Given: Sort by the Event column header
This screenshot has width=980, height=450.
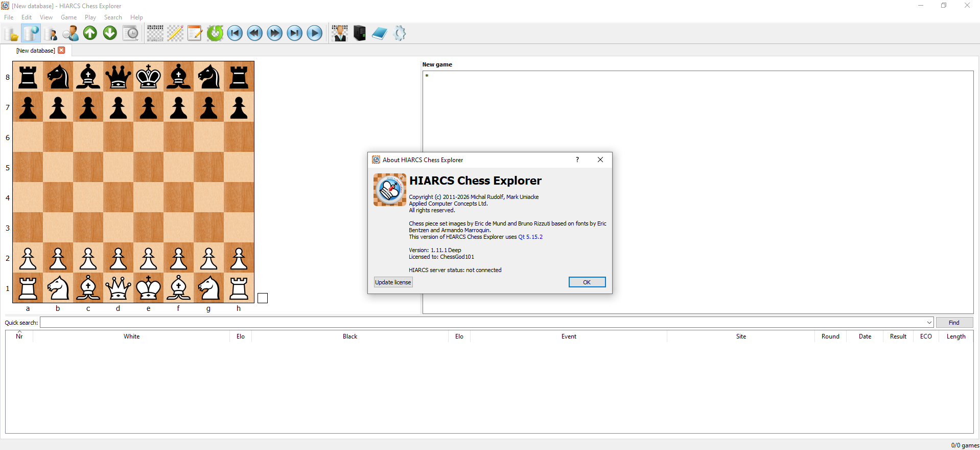Looking at the screenshot, I should pos(569,336).
